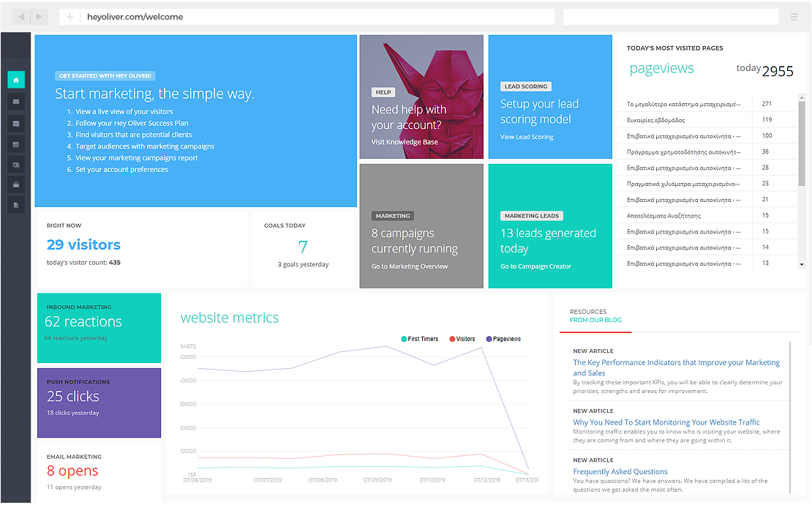Open article 'Why You Need To Start Monitoring...'
The image size is (812, 505).
coord(666,422)
